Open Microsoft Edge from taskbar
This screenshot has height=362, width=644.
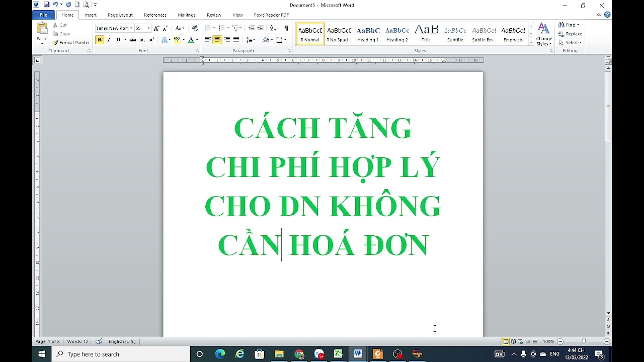click(x=220, y=354)
